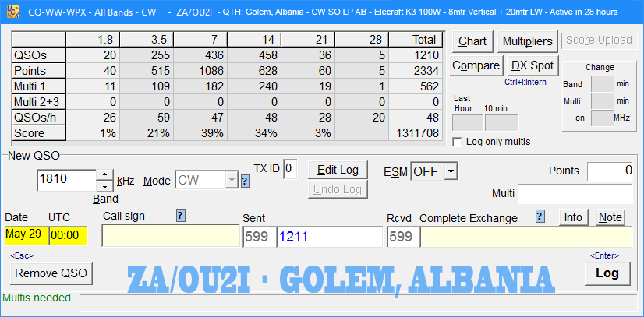
Task: Click the DX Spot button
Action: coord(533,65)
